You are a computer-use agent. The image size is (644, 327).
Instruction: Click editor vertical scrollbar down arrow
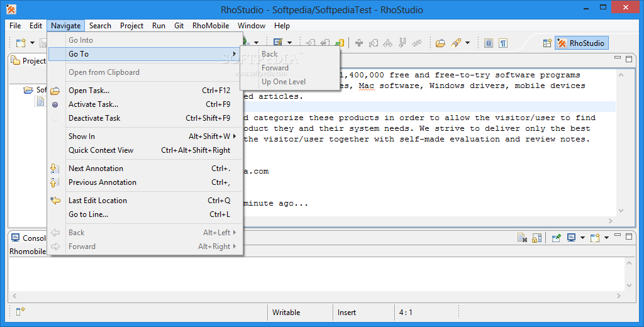(621, 210)
